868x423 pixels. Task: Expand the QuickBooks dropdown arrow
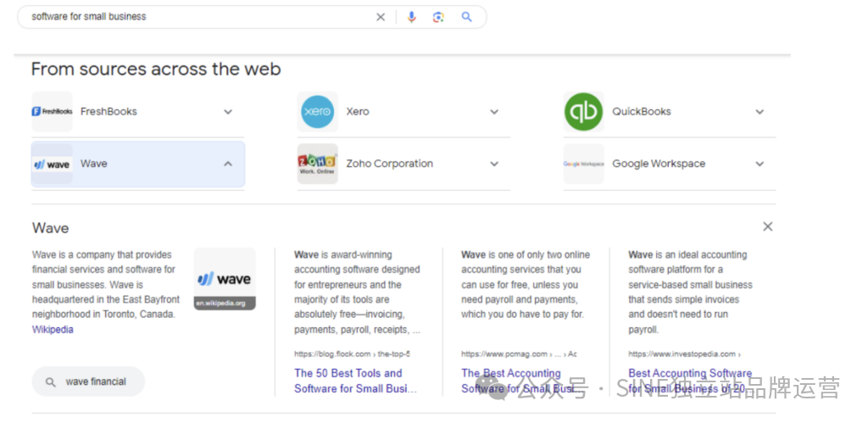[x=759, y=112]
